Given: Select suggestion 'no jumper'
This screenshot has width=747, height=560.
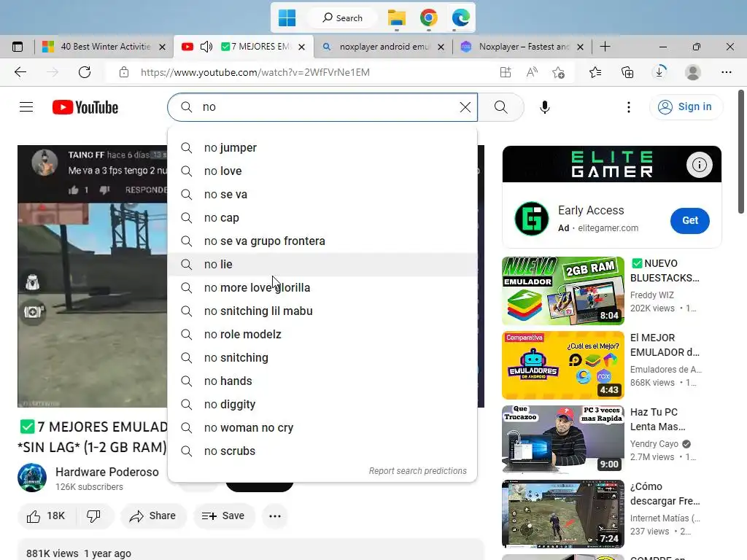Looking at the screenshot, I should point(322,147).
